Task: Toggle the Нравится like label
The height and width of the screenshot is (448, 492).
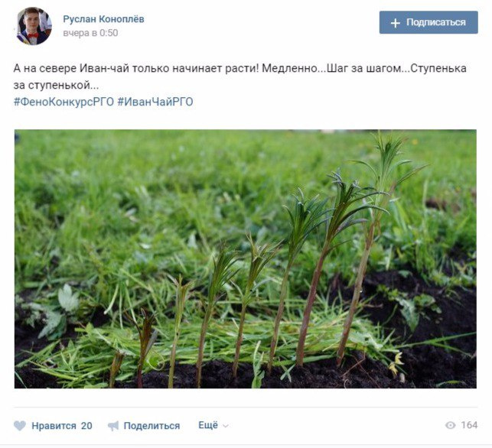Action: 54,425
